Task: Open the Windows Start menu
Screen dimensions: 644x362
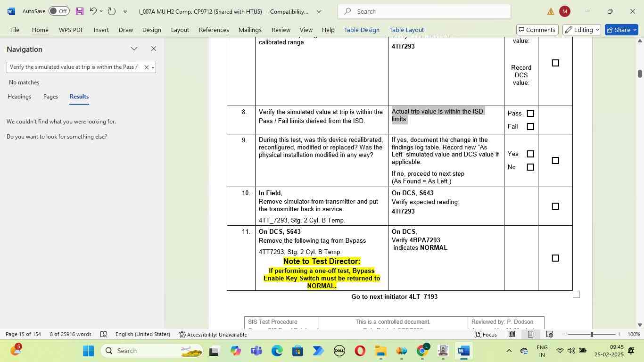Action: (88, 351)
